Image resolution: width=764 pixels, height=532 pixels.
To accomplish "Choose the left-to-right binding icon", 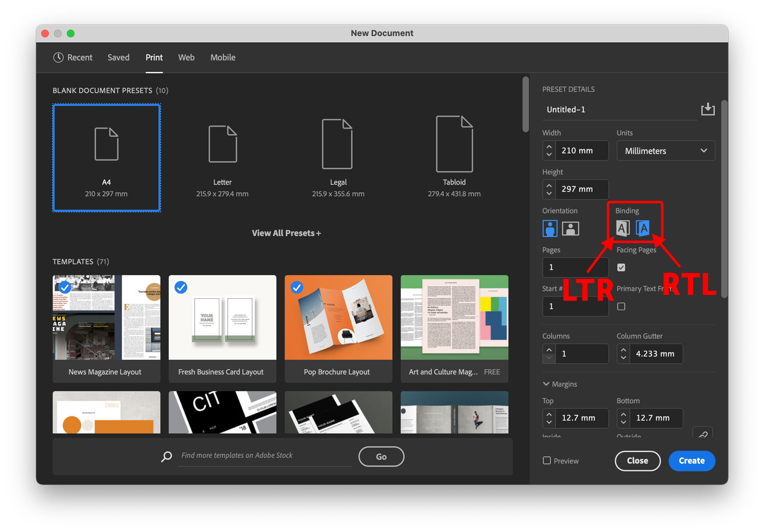I will click(x=623, y=228).
